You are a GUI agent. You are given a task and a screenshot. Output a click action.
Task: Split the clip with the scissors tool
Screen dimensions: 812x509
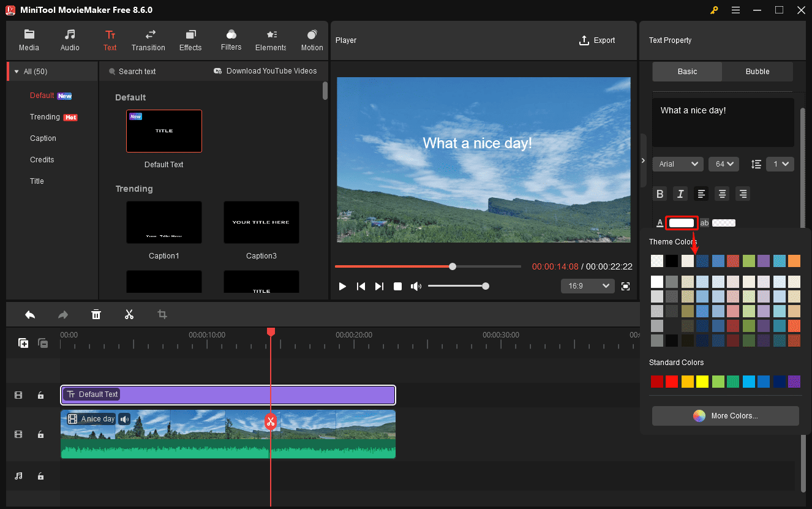point(129,314)
